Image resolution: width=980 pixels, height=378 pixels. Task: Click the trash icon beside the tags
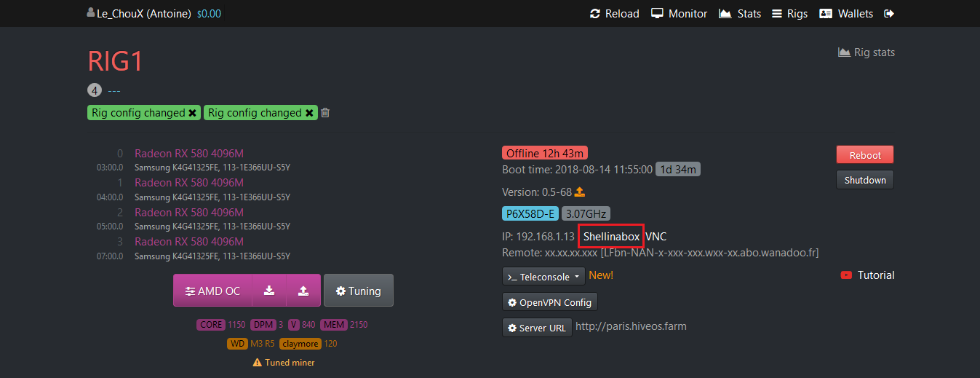point(325,113)
